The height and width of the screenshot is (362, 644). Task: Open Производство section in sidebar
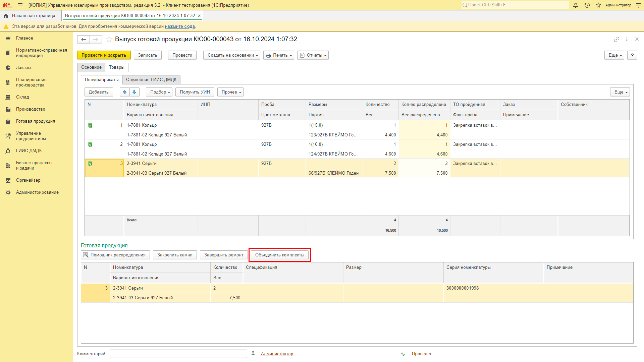(x=31, y=109)
